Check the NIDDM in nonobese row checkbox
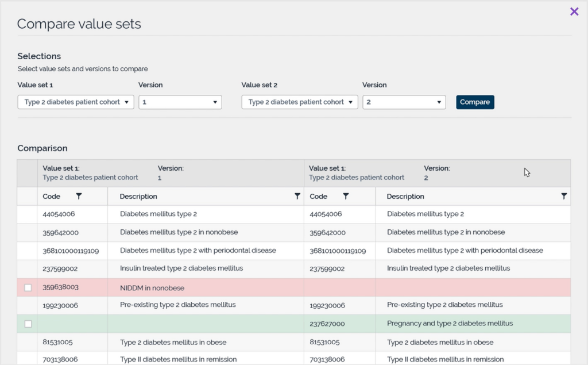Screen dimensions: 588x365 [27, 287]
